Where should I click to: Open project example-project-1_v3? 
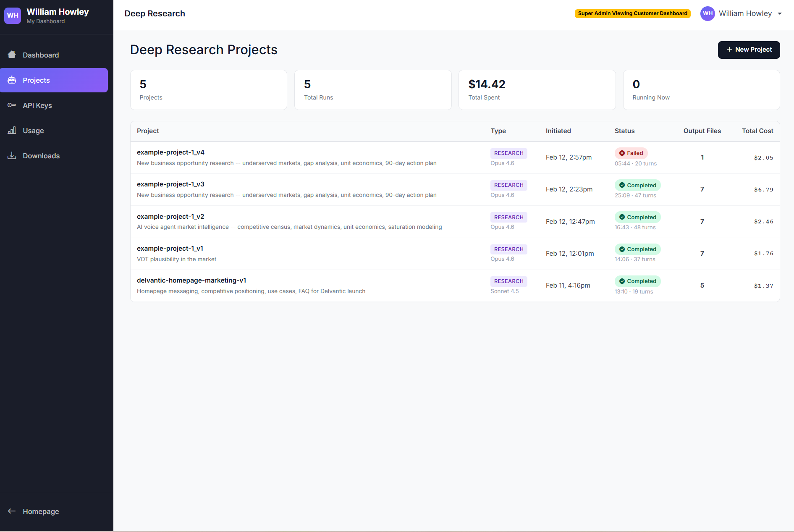point(170,184)
